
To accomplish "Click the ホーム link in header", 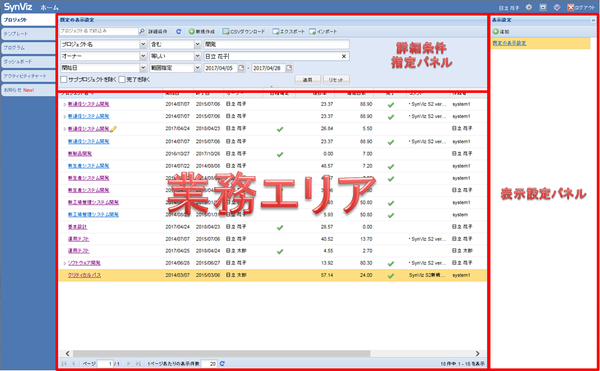I will pyautogui.click(x=50, y=8).
